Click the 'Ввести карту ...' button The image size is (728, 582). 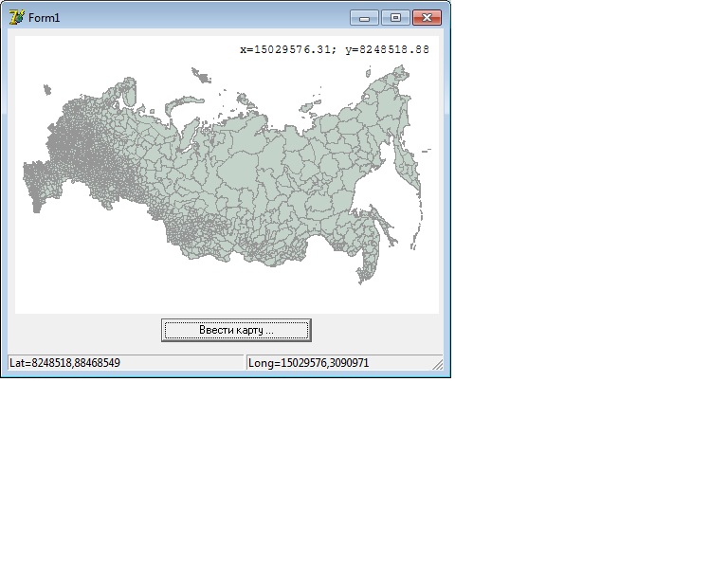coord(236,330)
